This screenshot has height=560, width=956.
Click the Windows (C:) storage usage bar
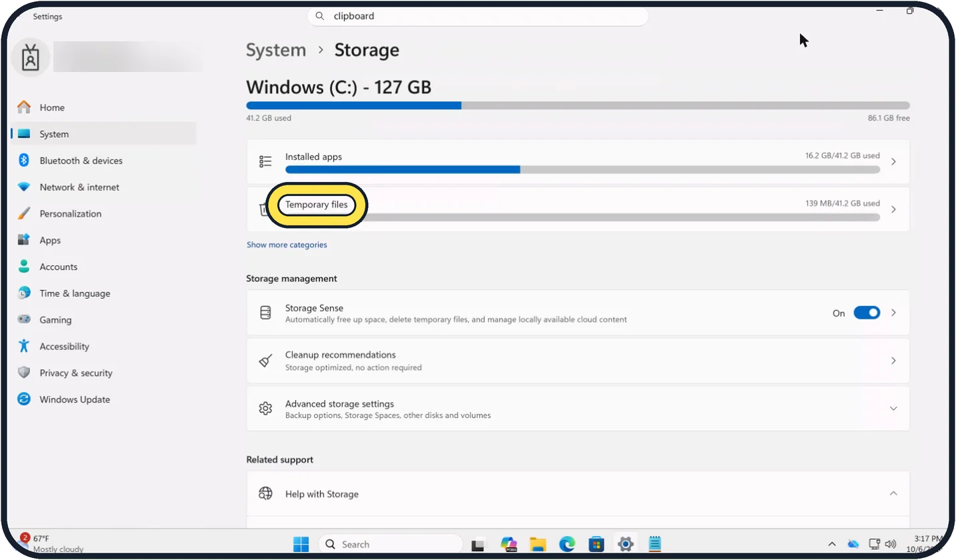click(578, 105)
